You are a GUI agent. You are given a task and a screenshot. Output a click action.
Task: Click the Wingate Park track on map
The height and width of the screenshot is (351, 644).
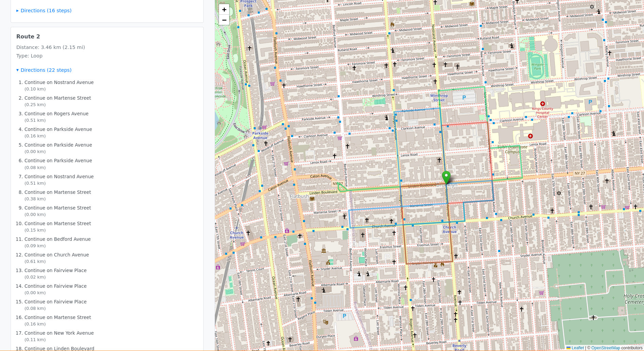pyautogui.click(x=537, y=66)
